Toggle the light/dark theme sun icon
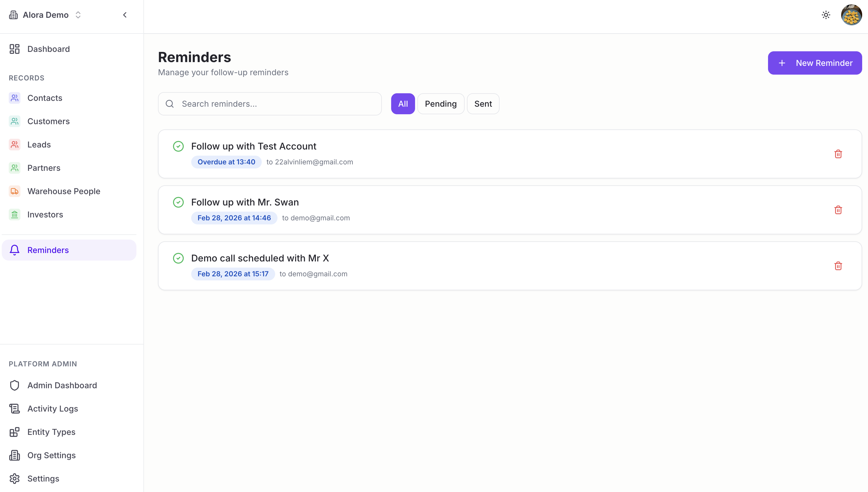 826,15
